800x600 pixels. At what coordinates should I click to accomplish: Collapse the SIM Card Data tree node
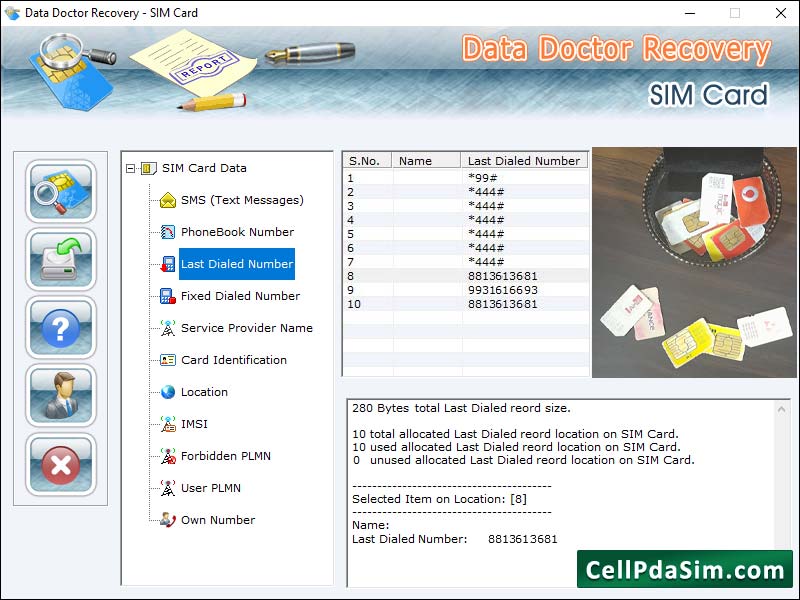tap(131, 168)
